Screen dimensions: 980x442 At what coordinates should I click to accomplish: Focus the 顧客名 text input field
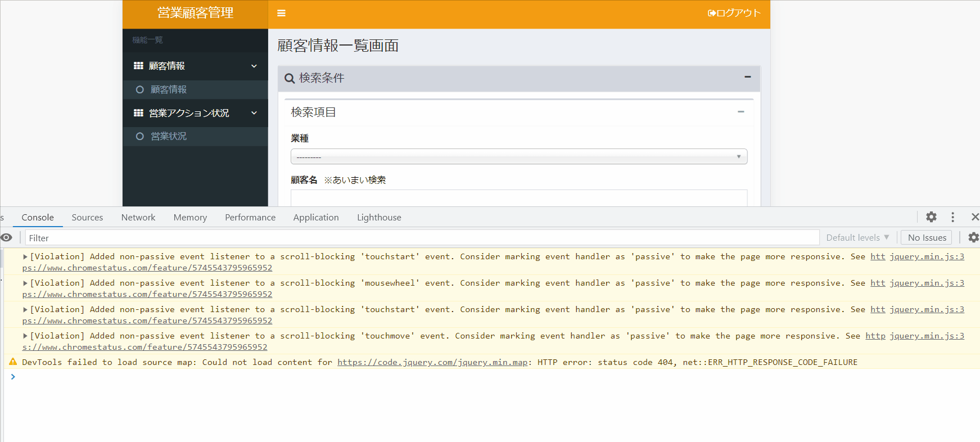519,198
